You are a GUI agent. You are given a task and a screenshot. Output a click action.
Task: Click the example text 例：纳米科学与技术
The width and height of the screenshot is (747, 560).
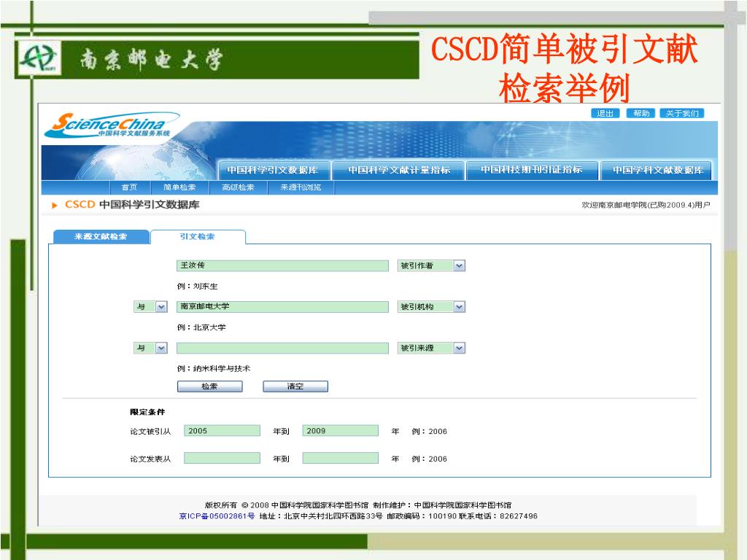[x=214, y=368]
